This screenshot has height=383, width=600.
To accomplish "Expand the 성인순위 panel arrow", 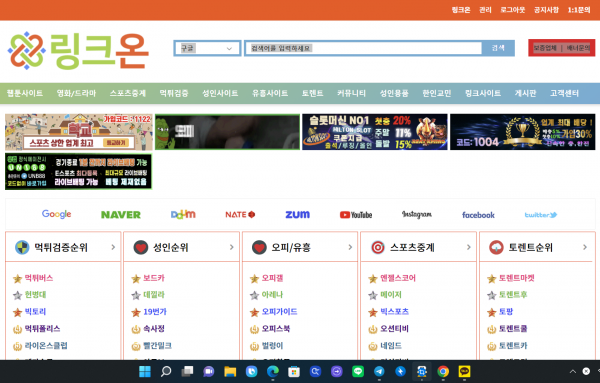I will pyautogui.click(x=232, y=247).
